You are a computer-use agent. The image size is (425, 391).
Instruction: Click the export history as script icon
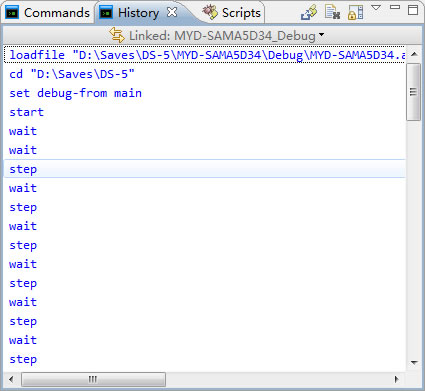309,12
